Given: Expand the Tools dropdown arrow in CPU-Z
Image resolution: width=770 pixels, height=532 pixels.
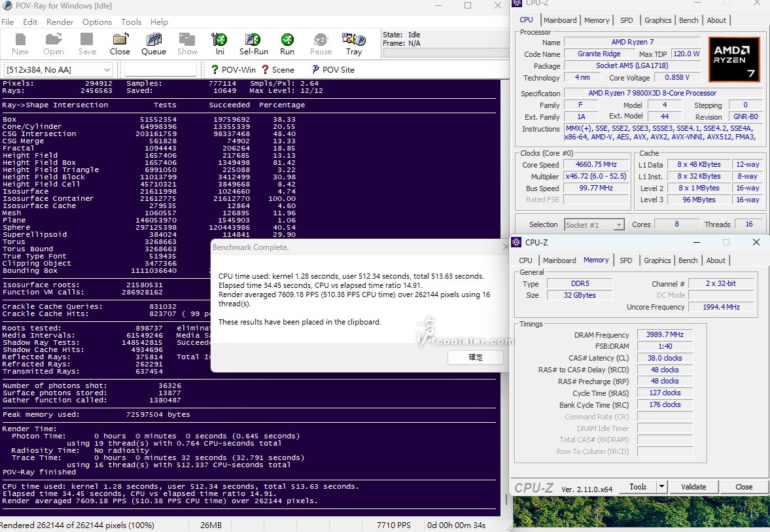Looking at the screenshot, I should (x=661, y=487).
